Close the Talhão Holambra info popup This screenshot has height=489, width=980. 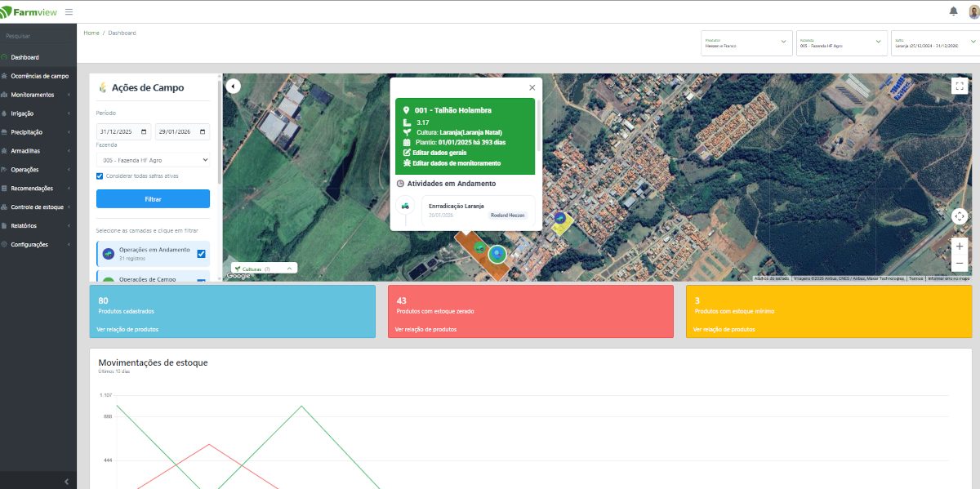[532, 87]
